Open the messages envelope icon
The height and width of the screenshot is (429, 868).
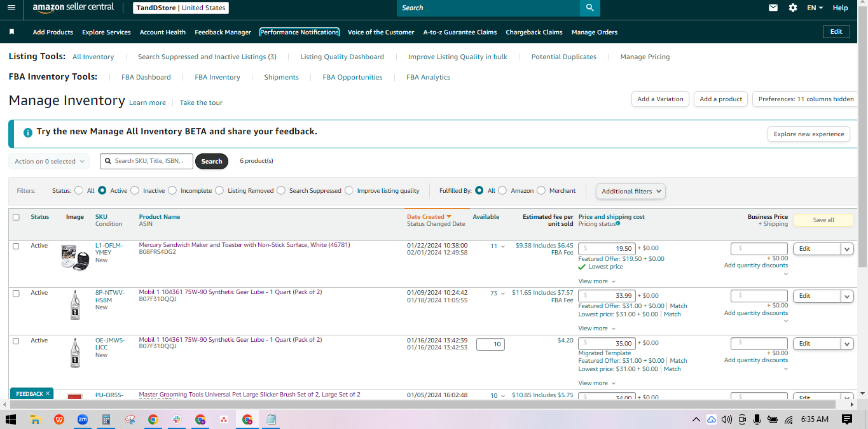tap(773, 8)
